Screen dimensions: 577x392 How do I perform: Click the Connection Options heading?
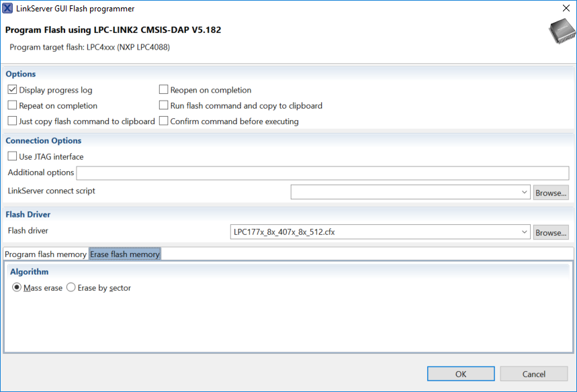point(44,140)
